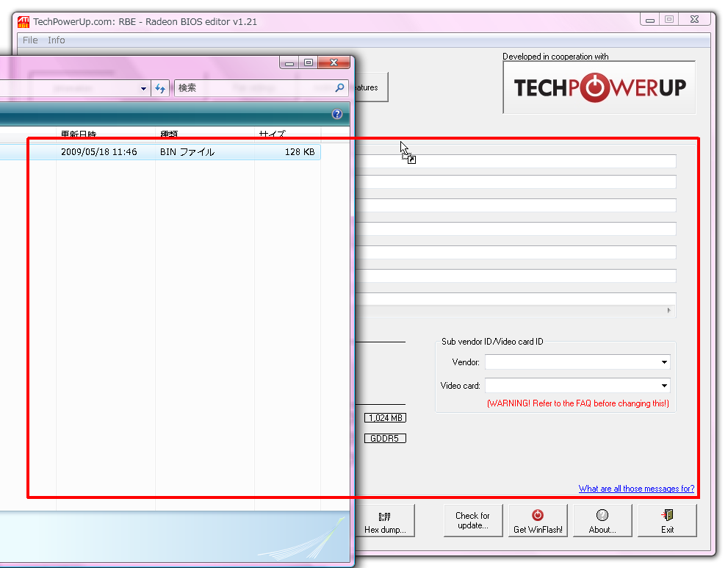Open the Hex dump... dialog

[385, 521]
